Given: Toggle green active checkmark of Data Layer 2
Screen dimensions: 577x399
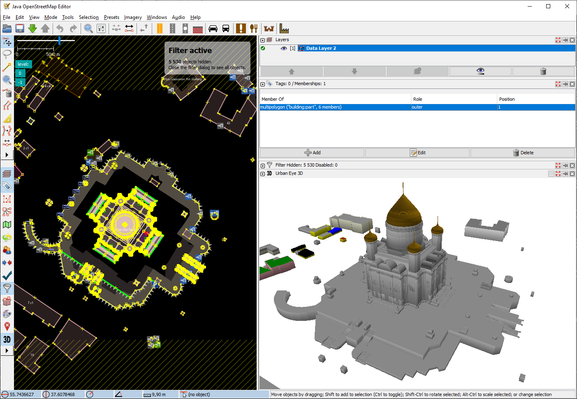Looking at the screenshot, I should point(263,48).
